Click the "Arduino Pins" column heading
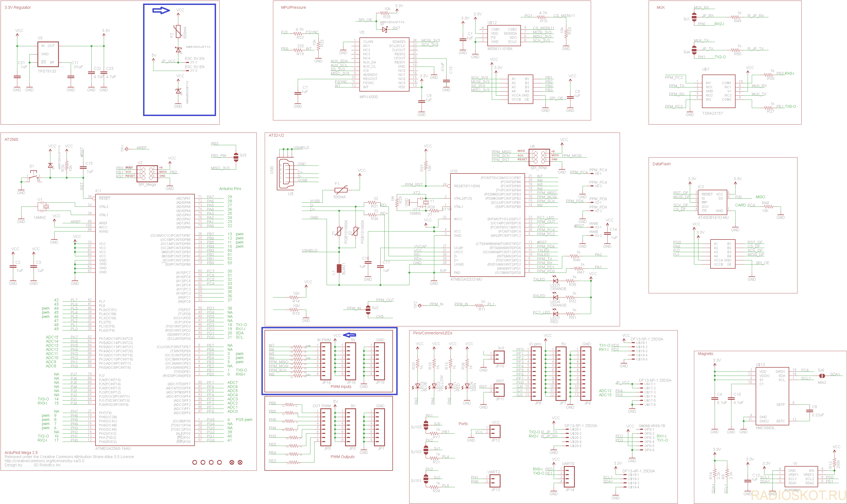This screenshot has width=847, height=504. pos(230,189)
